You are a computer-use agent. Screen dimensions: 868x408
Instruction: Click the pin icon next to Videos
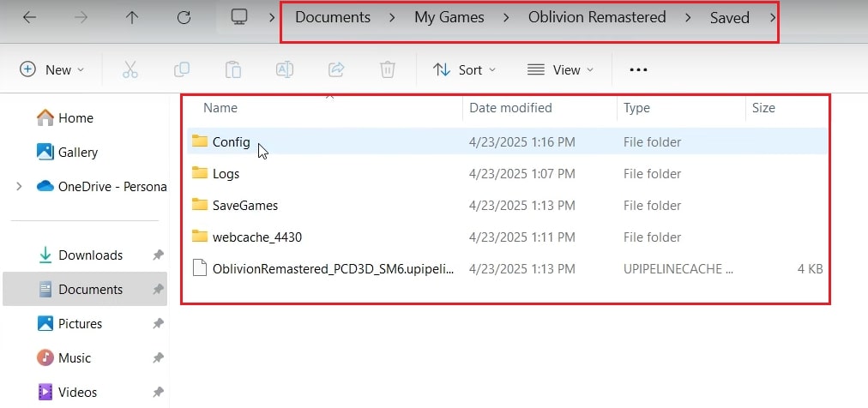[159, 393]
